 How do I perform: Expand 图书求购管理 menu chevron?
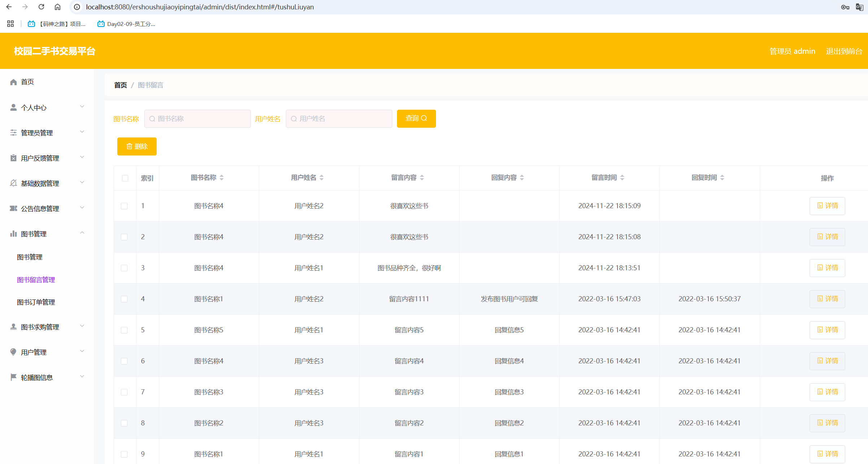coord(82,326)
